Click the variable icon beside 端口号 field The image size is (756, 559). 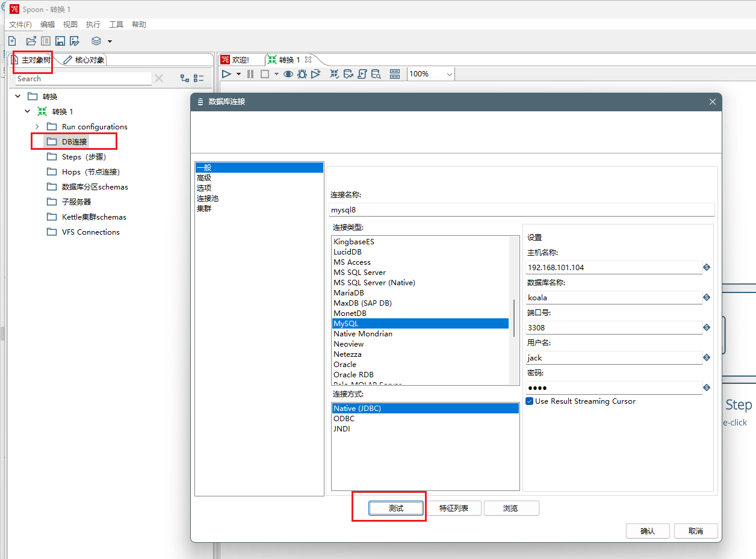click(707, 327)
